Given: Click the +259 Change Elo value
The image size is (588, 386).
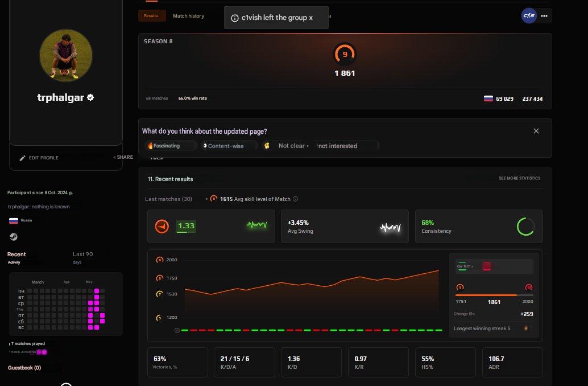Looking at the screenshot, I should (x=527, y=314).
